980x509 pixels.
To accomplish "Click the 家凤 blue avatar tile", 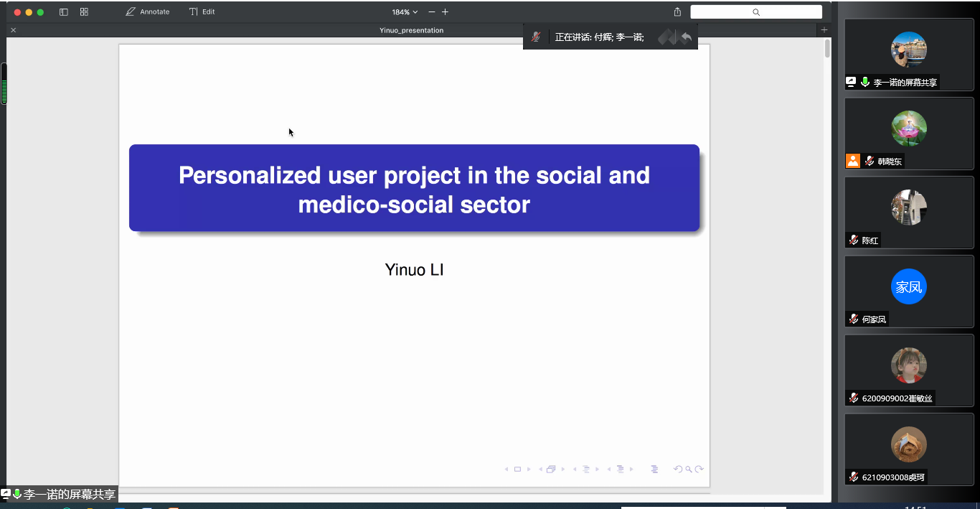I will (x=909, y=287).
